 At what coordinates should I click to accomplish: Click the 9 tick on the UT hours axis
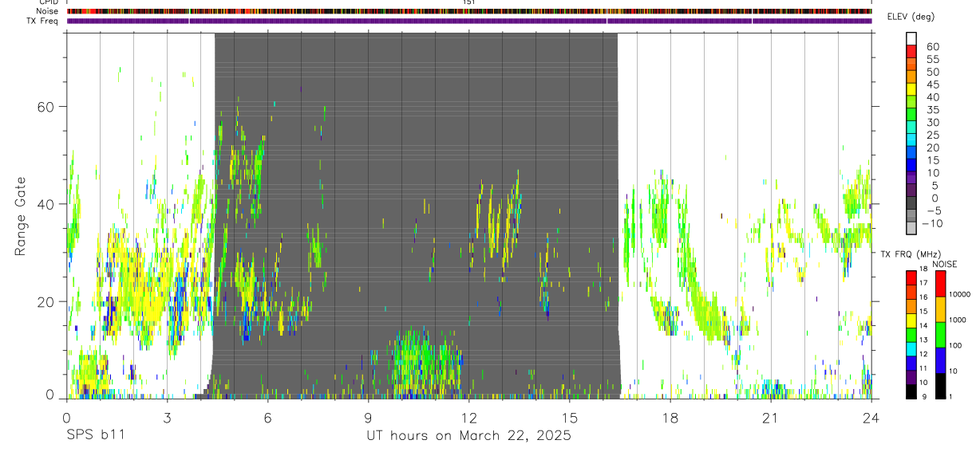(x=368, y=418)
